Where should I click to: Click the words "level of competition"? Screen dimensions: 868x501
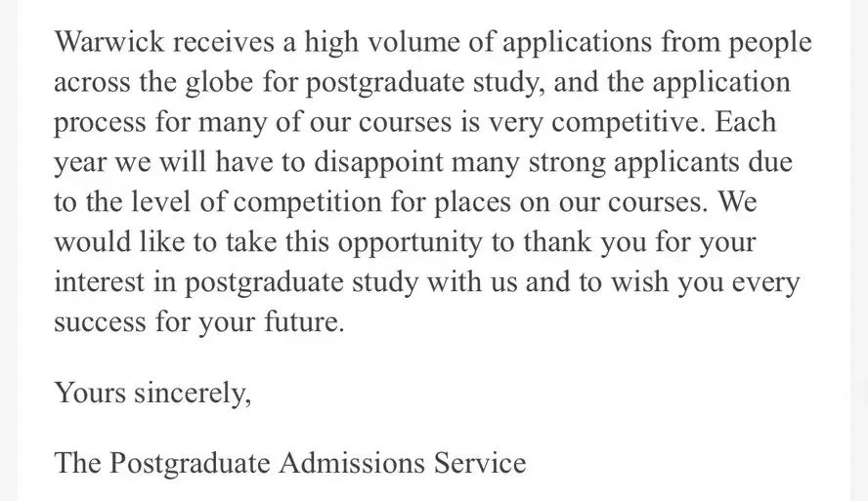[256, 203]
